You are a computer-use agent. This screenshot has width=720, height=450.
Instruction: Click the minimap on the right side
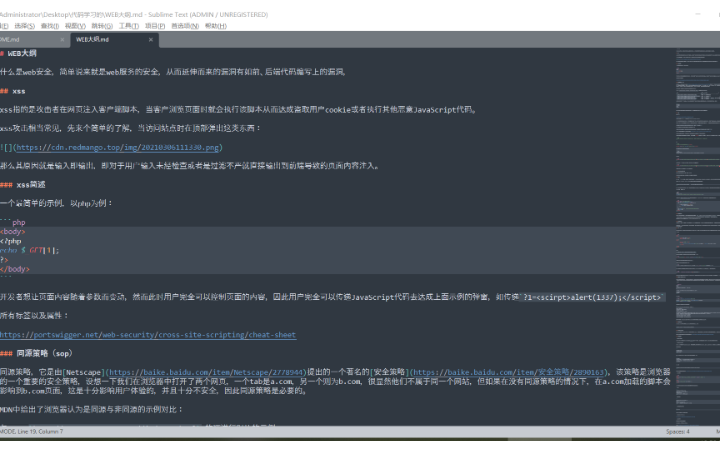(x=698, y=236)
